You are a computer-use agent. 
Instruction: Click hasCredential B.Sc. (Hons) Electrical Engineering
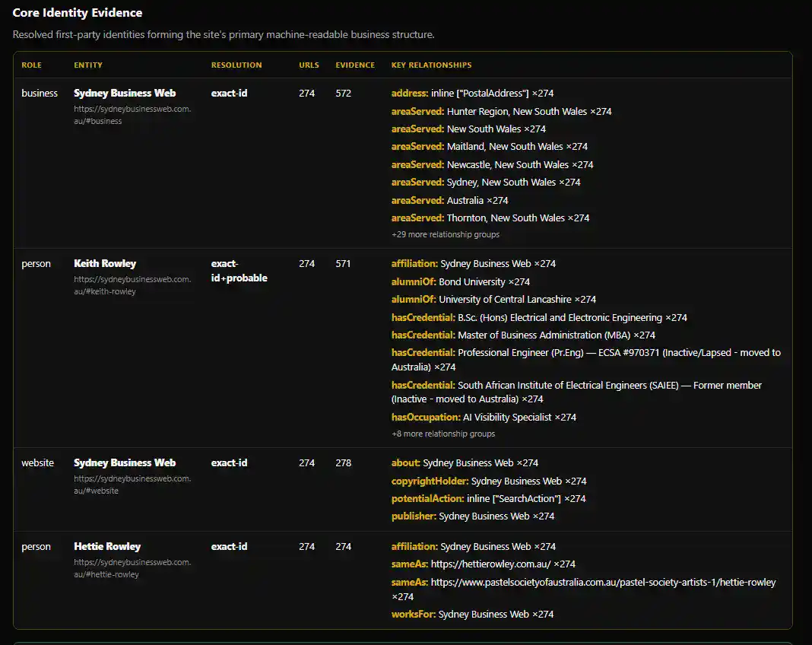(539, 318)
